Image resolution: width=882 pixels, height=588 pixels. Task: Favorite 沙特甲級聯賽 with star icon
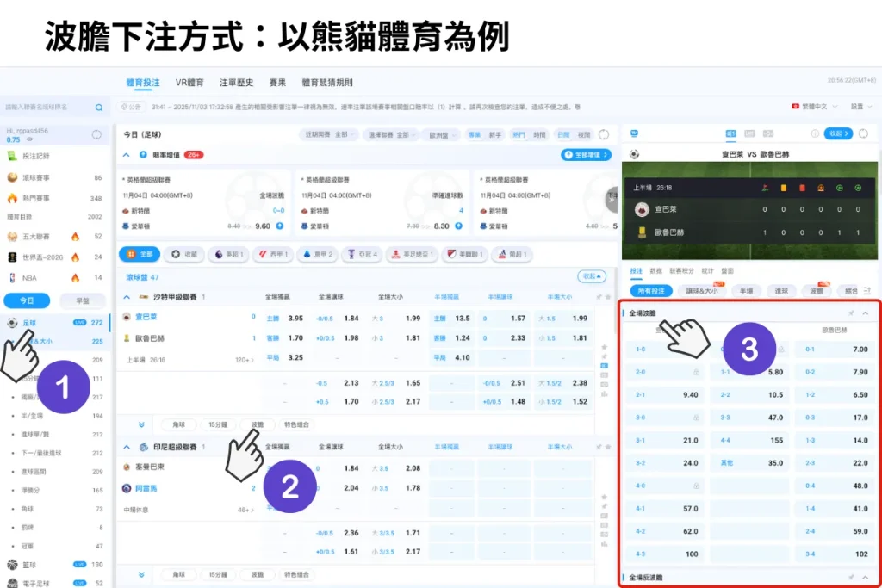[608, 297]
